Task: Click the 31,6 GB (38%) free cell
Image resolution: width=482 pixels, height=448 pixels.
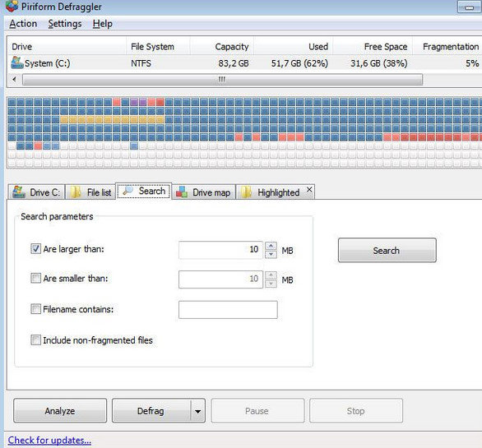Action: [x=378, y=63]
